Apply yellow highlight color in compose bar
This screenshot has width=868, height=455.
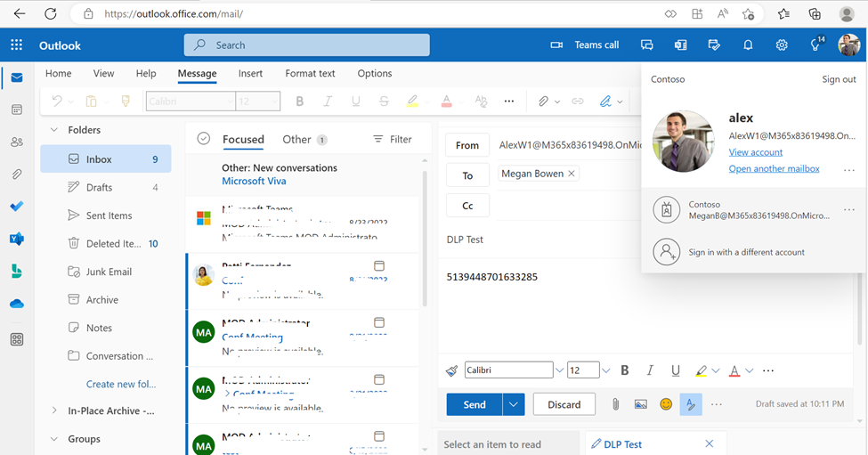coord(701,370)
